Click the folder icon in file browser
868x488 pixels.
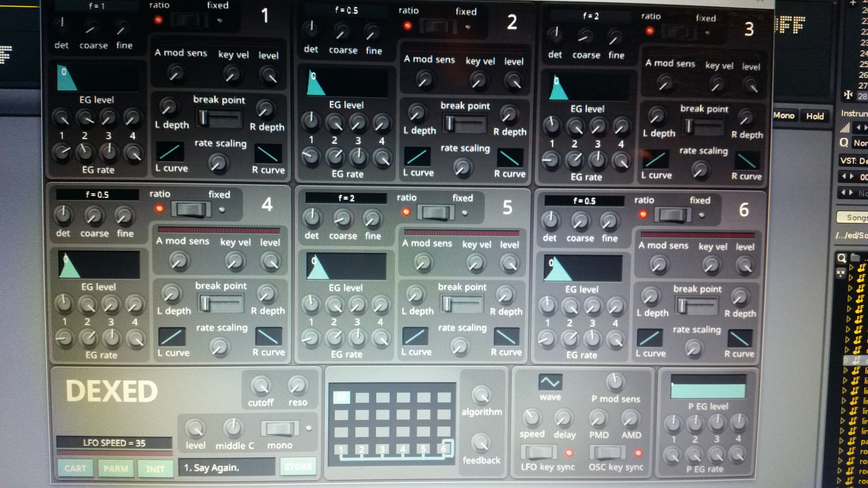pos(855,258)
